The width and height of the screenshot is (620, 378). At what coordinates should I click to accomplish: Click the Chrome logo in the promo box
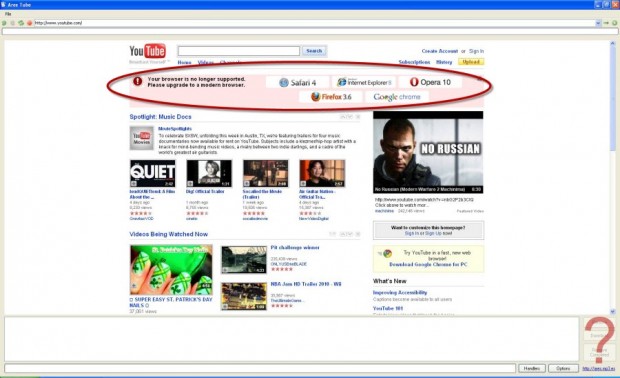pos(387,253)
